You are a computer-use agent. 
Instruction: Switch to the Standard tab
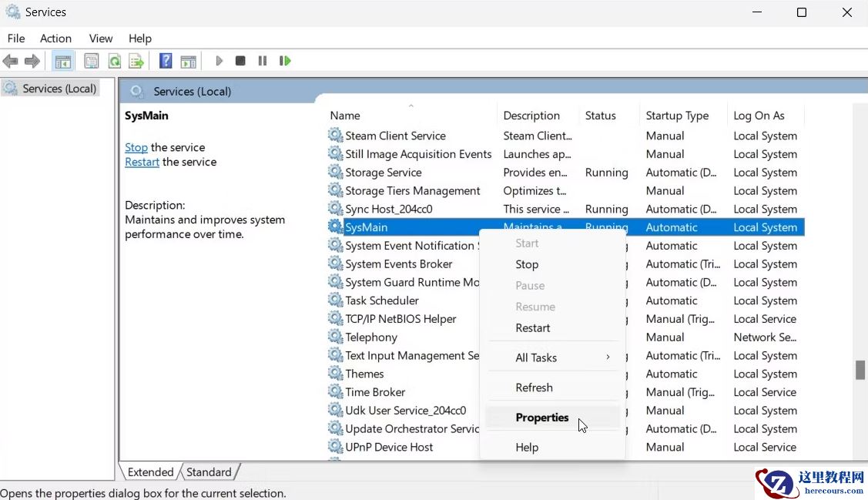pos(209,471)
